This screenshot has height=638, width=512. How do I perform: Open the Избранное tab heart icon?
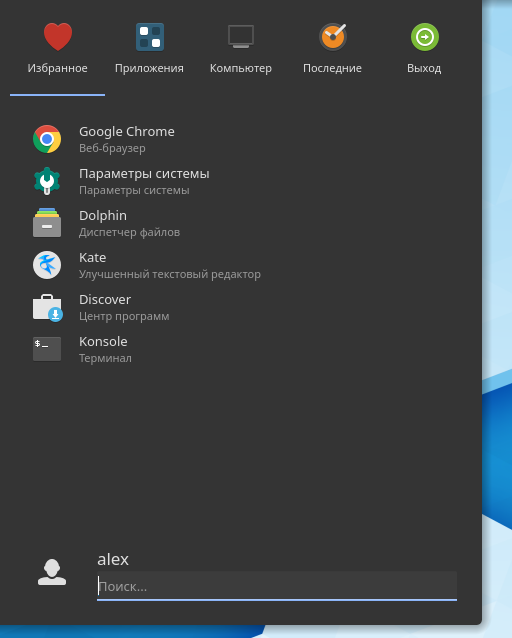tap(58, 37)
